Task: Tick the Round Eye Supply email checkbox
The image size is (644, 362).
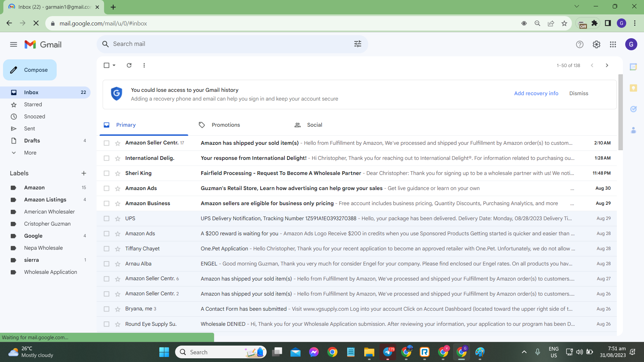Action: point(106,324)
